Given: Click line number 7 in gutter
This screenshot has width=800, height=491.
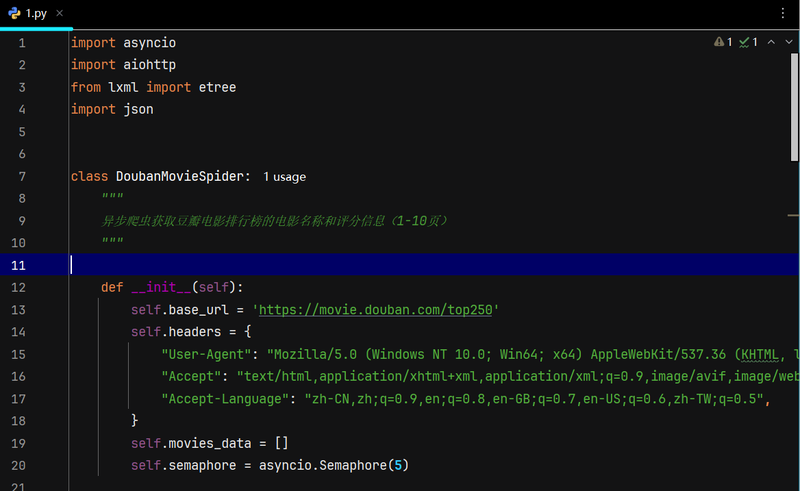Looking at the screenshot, I should tap(22, 177).
